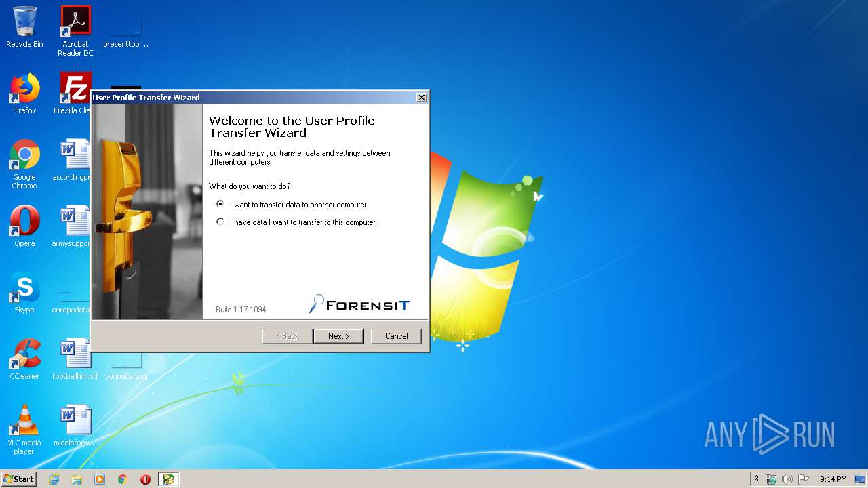Image resolution: width=868 pixels, height=488 pixels.
Task: Click the 'What do you want to do?' text
Action: click(250, 186)
